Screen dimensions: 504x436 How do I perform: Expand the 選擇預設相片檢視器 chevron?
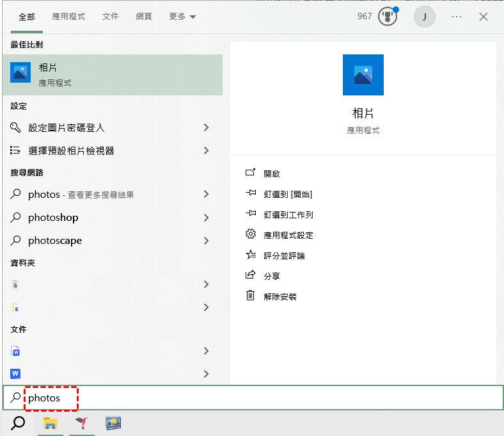[x=207, y=150]
